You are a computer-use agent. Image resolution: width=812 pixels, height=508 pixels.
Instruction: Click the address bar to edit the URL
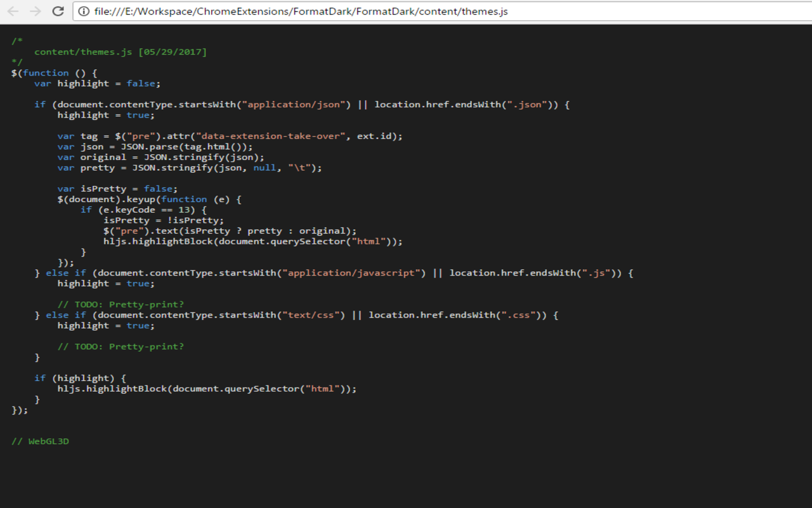coord(381,11)
